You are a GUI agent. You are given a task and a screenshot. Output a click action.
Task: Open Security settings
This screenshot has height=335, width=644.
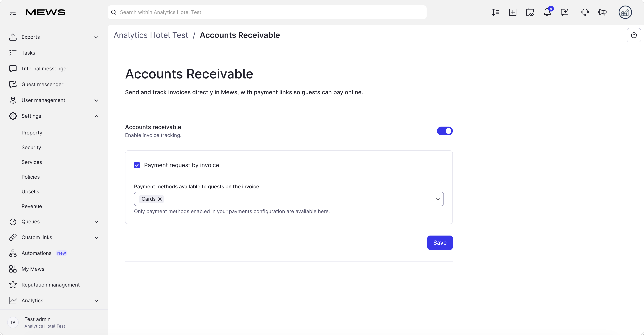click(31, 147)
